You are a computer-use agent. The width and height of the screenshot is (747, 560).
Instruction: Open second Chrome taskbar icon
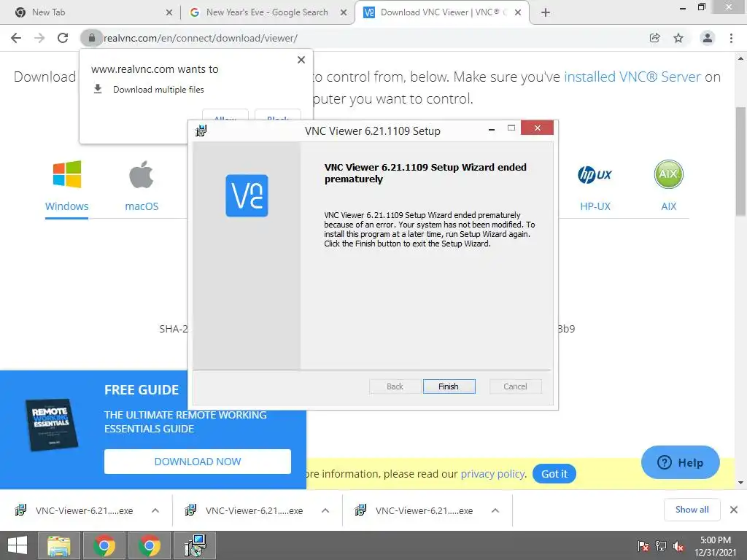click(x=149, y=545)
